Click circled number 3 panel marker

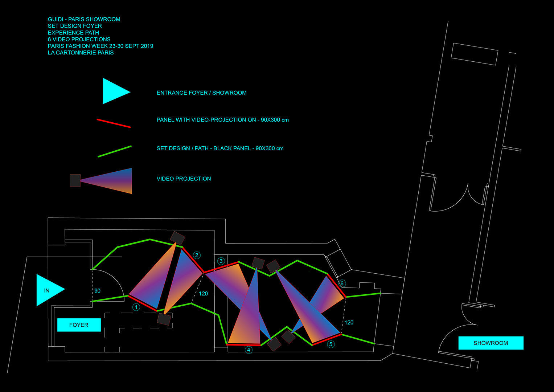tap(221, 261)
